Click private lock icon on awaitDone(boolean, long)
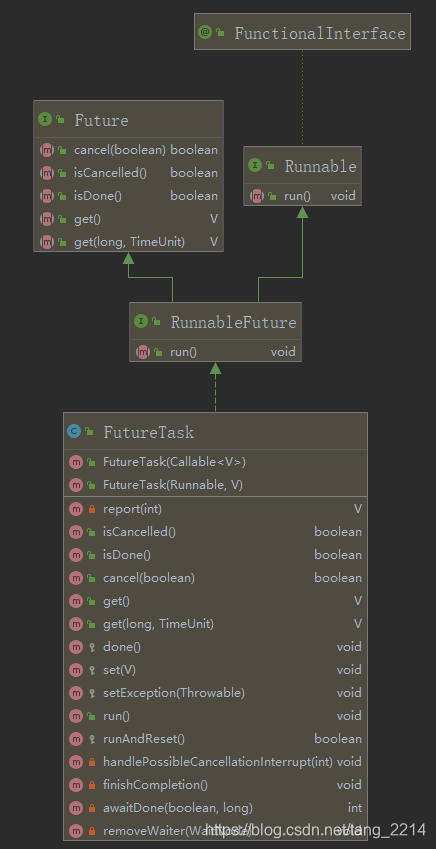 [92, 808]
